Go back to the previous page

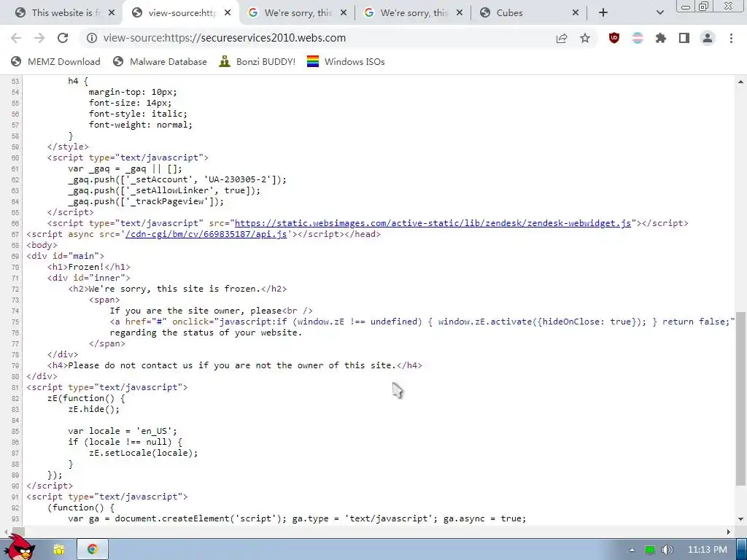click(x=16, y=38)
